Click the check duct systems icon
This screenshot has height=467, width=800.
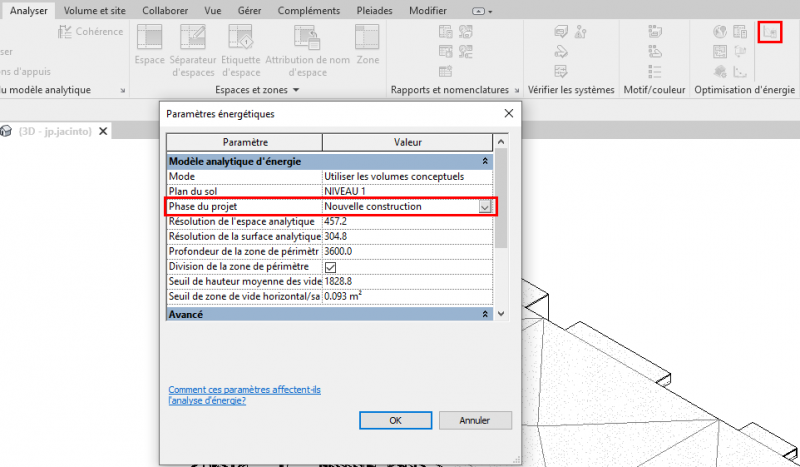pos(561,32)
